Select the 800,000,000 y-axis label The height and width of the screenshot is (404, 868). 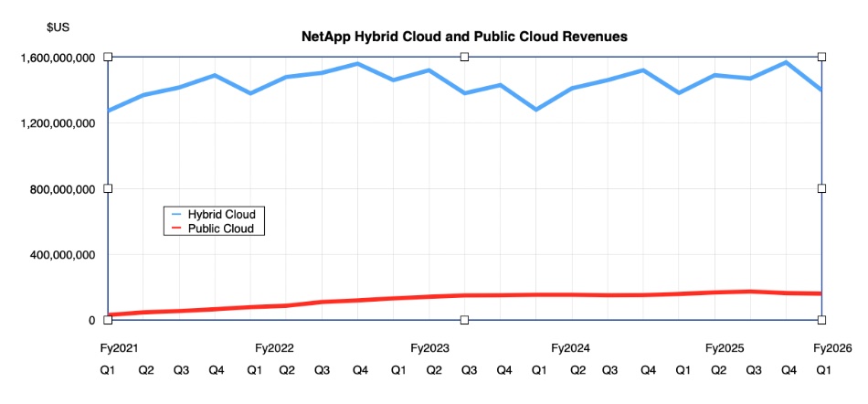tap(62, 189)
